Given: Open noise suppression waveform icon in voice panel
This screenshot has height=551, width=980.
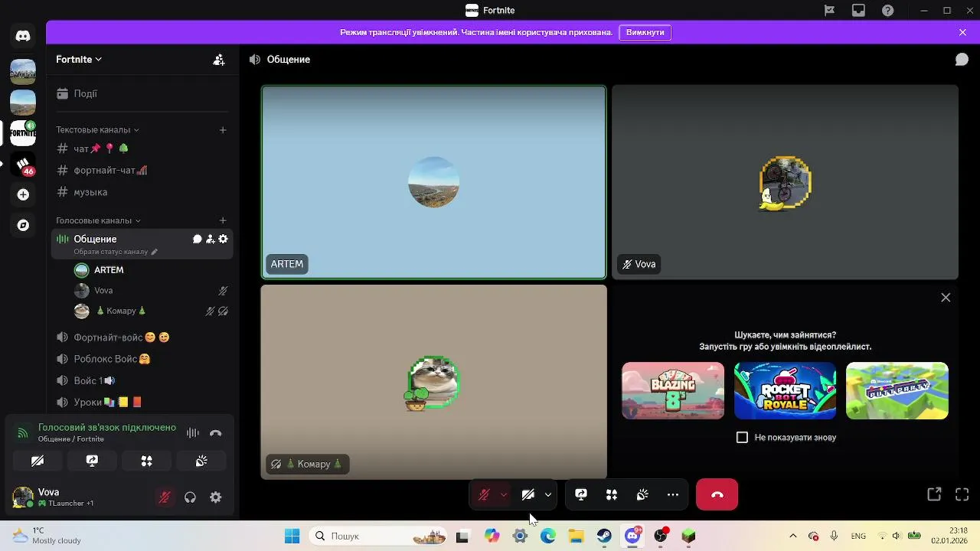Looking at the screenshot, I should (193, 433).
